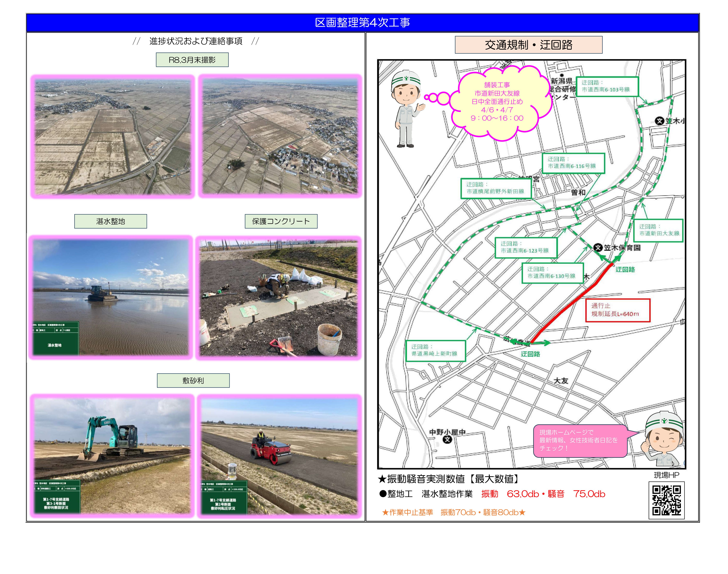Click the 迂回路 市道西南6-103号線 label
The image size is (728, 574).
click(607, 86)
